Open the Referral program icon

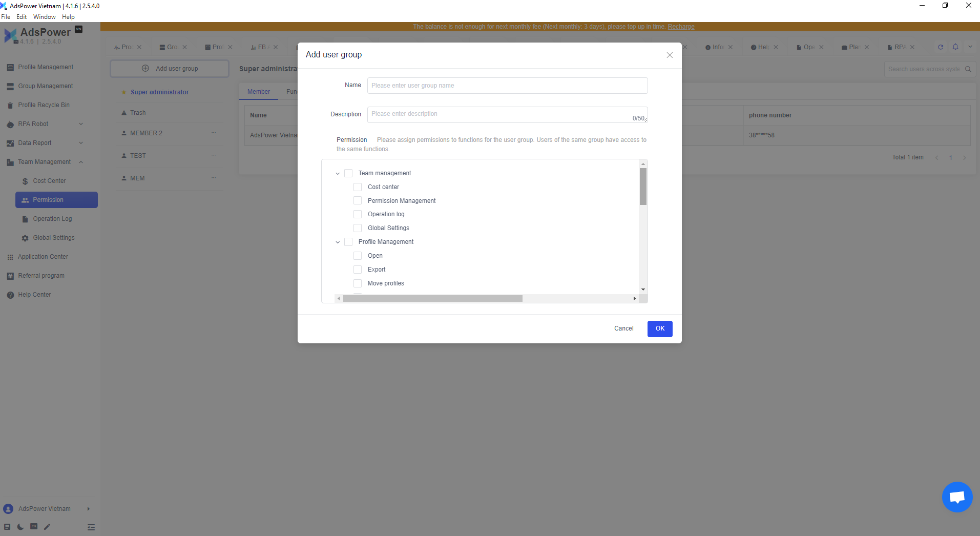click(x=10, y=276)
